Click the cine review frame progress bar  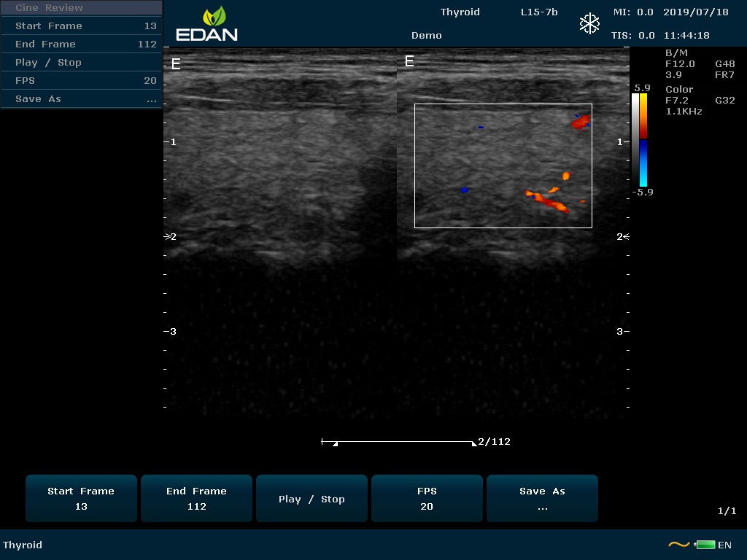tap(398, 442)
